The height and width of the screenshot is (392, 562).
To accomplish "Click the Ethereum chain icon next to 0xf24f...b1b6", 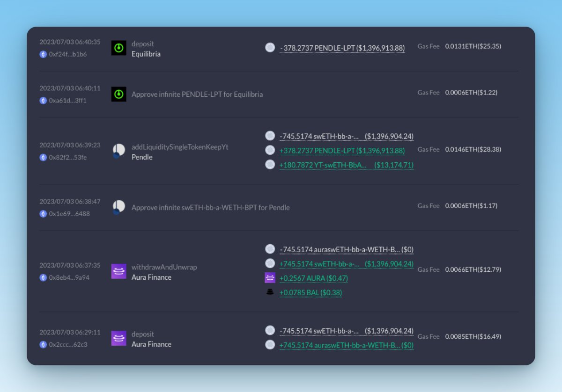I will 43,54.
